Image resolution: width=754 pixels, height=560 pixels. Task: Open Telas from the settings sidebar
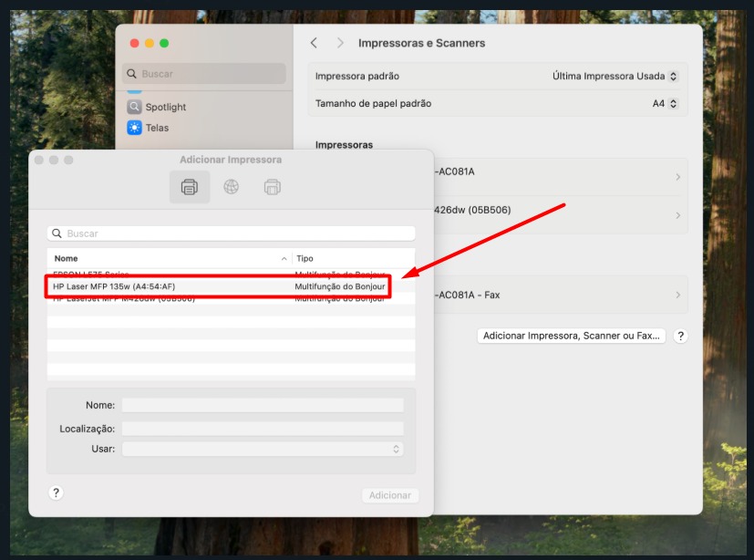[x=135, y=128]
